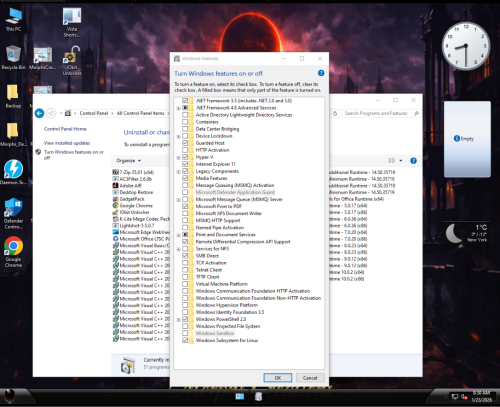Click Control Panel in breadcrumb path
500x407 pixels.
click(94, 113)
